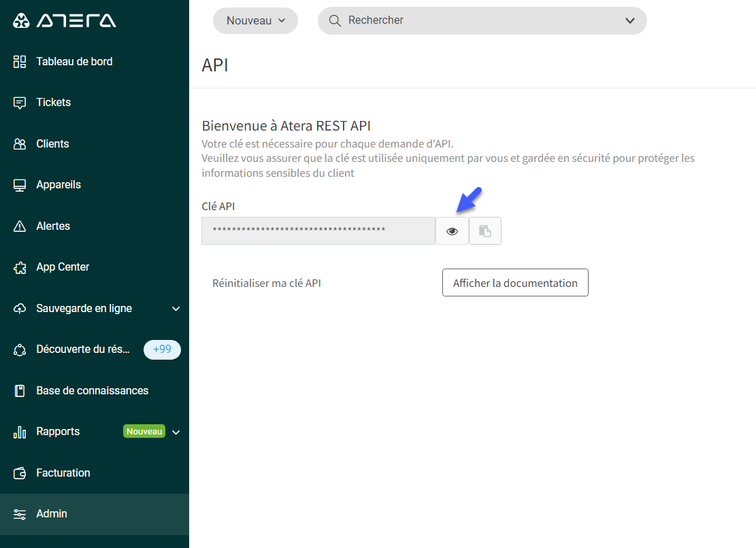Select the Admin menu item
Image resolution: width=756 pixels, height=548 pixels.
pos(95,514)
